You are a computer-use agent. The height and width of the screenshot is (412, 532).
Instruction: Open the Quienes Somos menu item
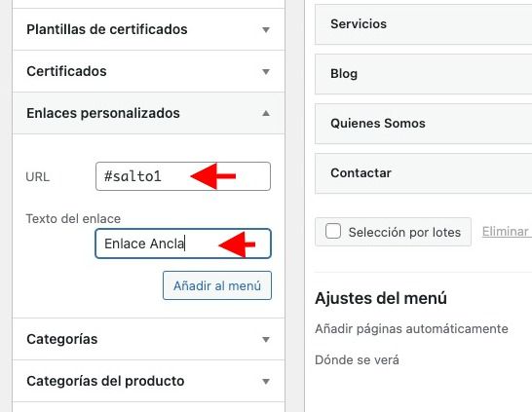[x=423, y=124]
